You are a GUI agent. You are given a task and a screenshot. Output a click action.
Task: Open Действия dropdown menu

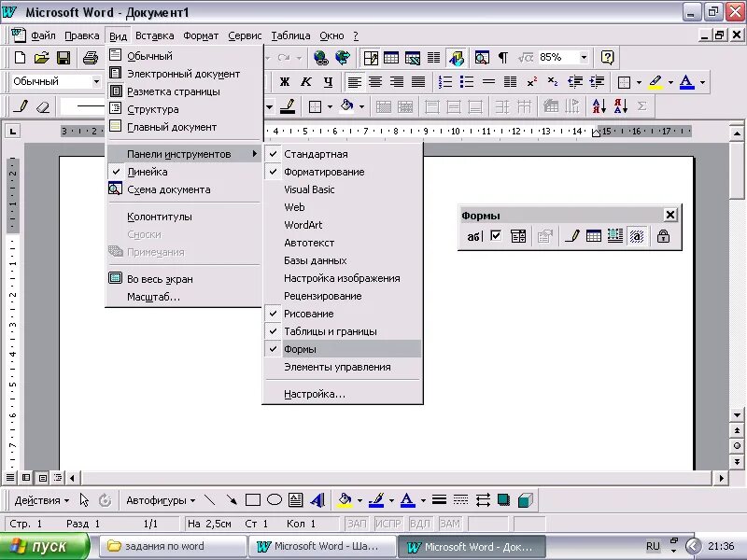[x=41, y=500]
